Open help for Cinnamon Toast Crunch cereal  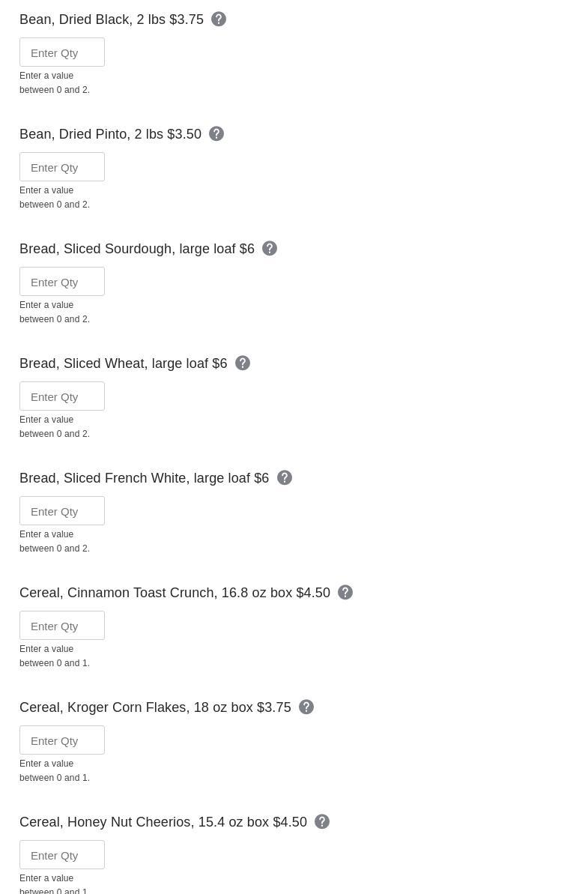[345, 593]
